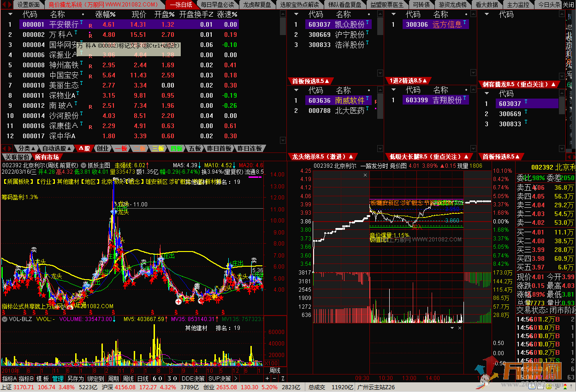Open the SUP决策 indicator
Image resolution: width=576 pixels, height=392 pixels.
point(220,378)
